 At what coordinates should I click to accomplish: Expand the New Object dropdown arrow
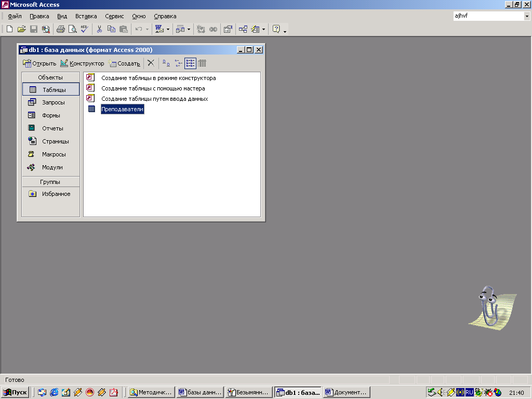point(263,30)
